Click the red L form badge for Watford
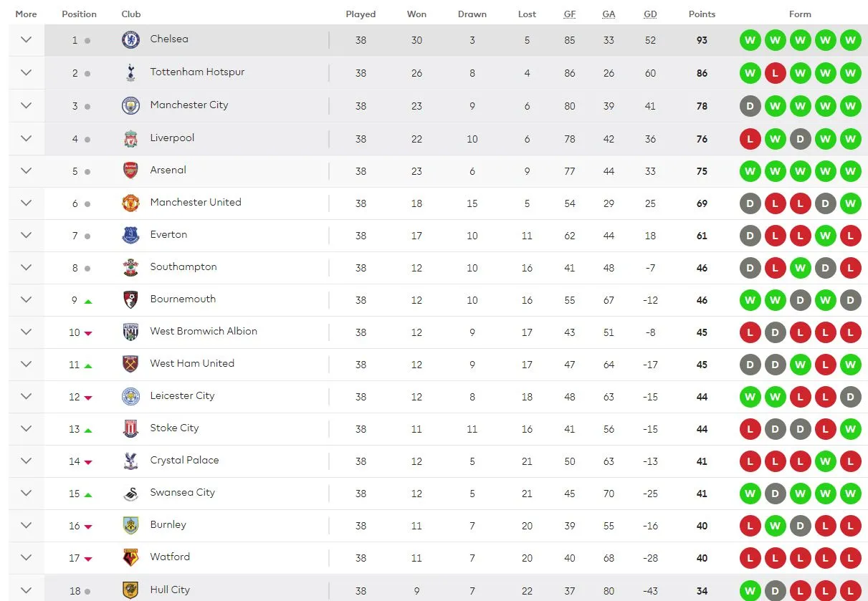This screenshot has width=868, height=601. point(750,558)
